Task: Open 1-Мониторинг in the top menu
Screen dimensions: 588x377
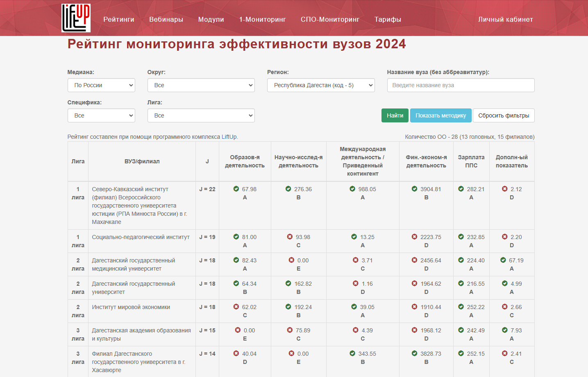Action: [263, 19]
